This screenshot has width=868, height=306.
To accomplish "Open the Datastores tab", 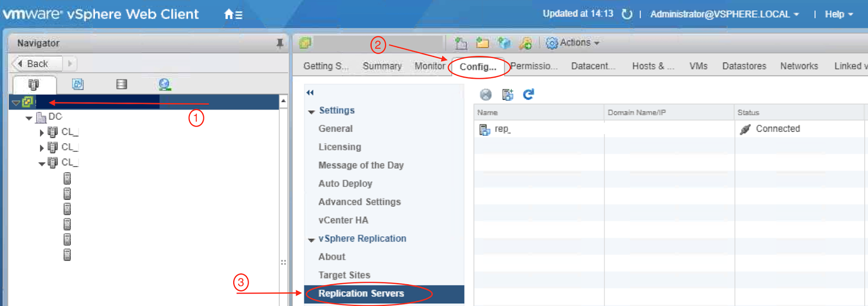I will point(744,66).
